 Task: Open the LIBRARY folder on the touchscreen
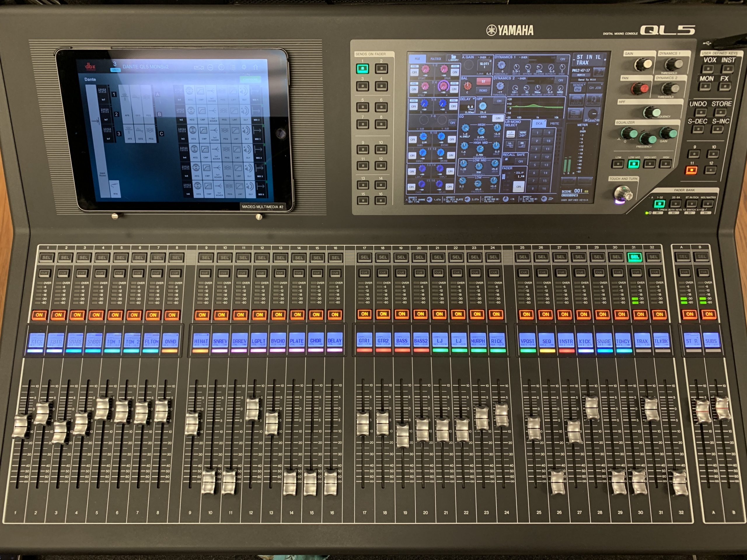point(453,58)
